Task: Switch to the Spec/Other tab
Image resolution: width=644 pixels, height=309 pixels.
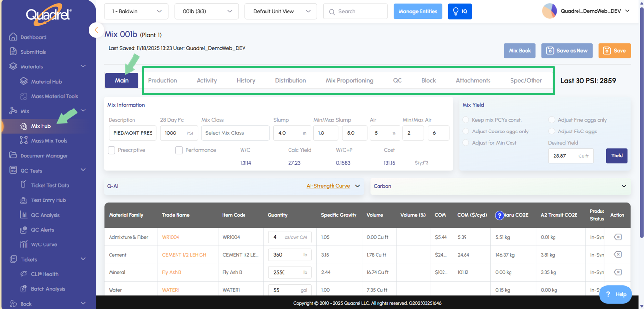Action: pyautogui.click(x=526, y=81)
